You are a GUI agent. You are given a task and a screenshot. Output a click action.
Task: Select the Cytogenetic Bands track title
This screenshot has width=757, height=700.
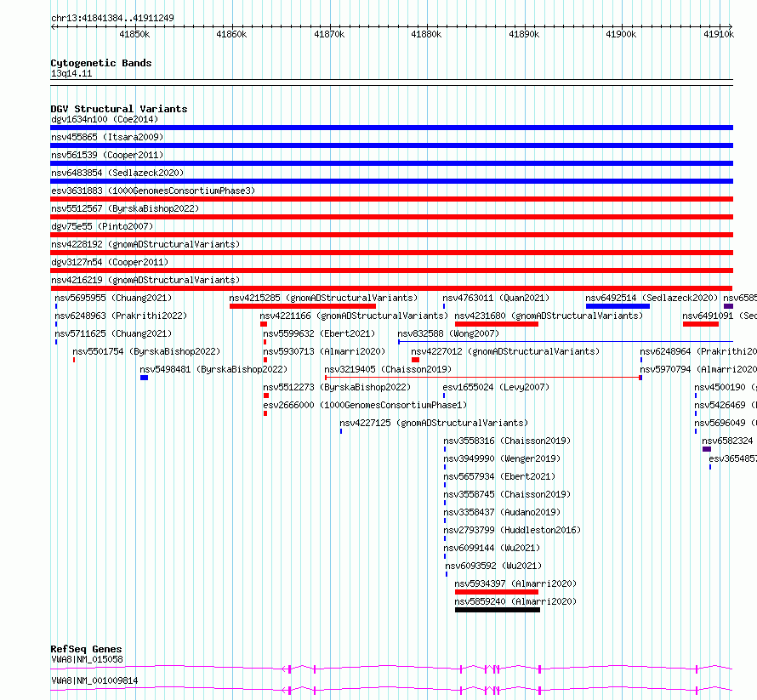click(x=101, y=63)
